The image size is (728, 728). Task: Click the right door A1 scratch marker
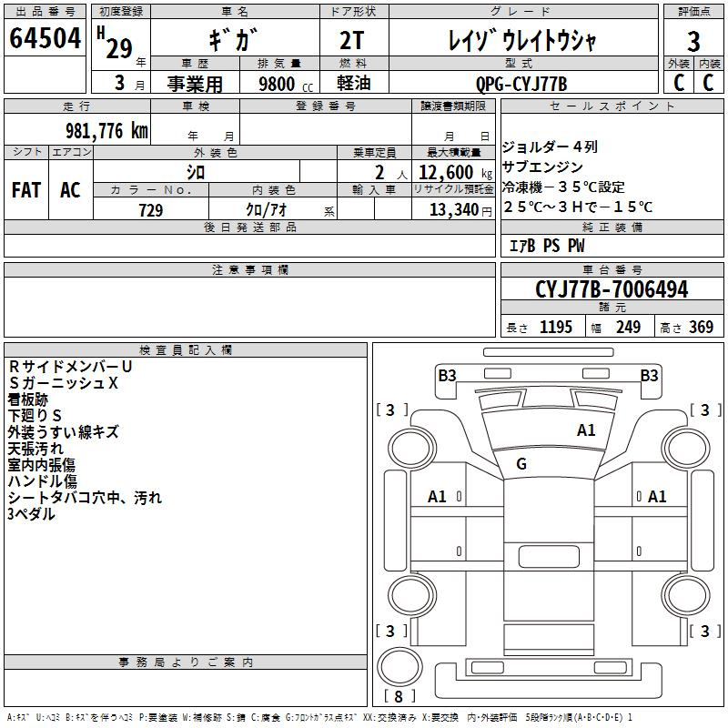(657, 497)
